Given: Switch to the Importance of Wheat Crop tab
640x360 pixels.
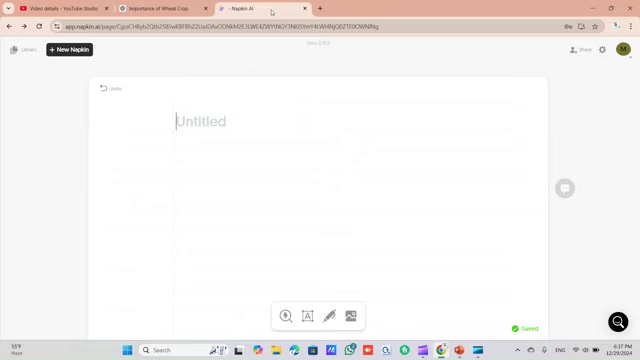Looking at the screenshot, I should [x=163, y=8].
